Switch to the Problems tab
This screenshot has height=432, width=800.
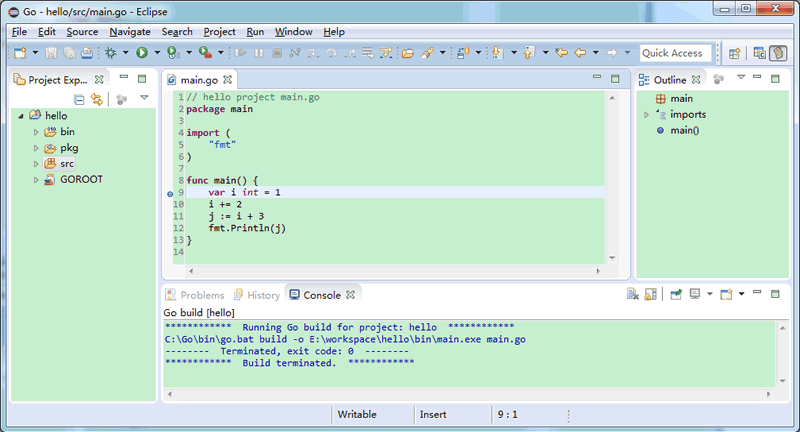tap(195, 295)
